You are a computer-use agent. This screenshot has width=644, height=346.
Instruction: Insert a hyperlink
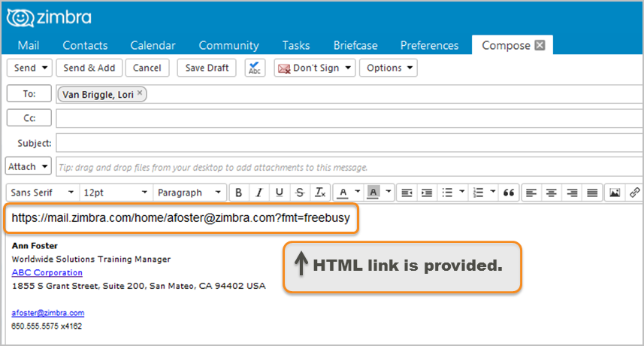pos(634,193)
